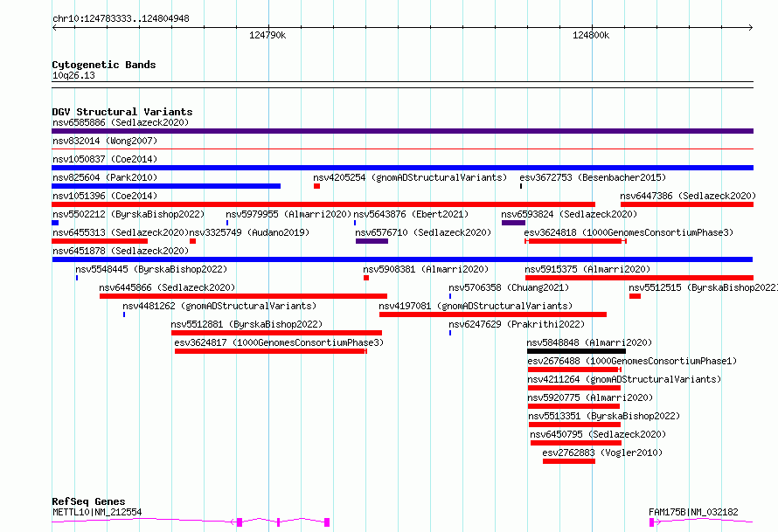Click the chr10:124783333..124804948 coordinates text
The image size is (778, 532).
point(121,19)
